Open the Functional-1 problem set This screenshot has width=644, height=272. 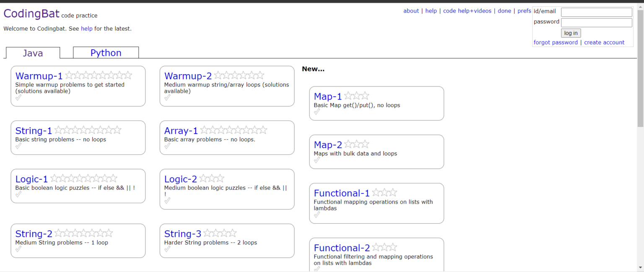(342, 193)
